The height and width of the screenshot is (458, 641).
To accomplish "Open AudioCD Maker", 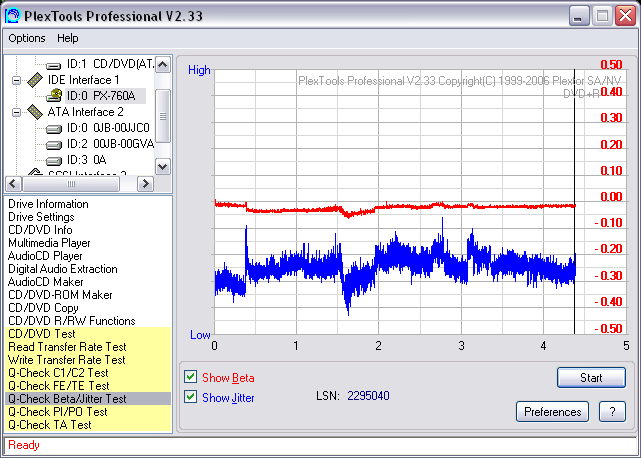I will point(45,282).
